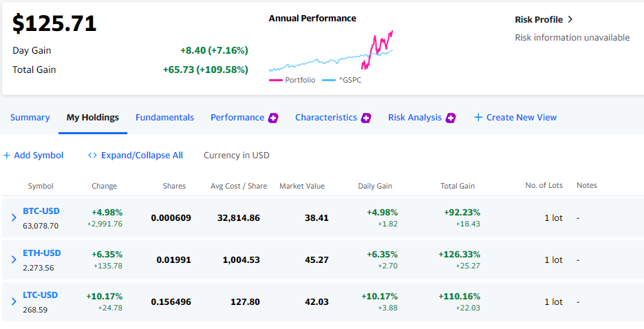Go to the Characteristics tab

point(326,118)
